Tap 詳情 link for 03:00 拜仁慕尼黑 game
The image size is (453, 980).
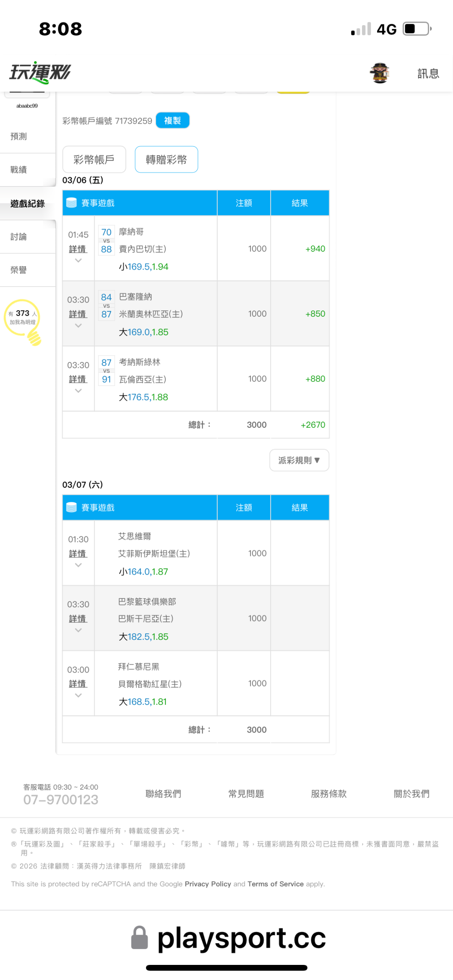click(x=78, y=684)
